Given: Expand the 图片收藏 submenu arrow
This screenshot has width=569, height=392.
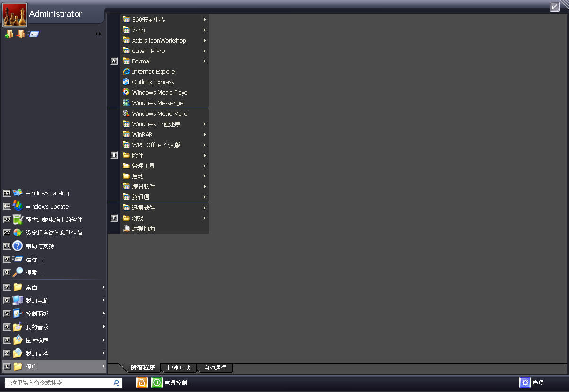Looking at the screenshot, I should [103, 340].
